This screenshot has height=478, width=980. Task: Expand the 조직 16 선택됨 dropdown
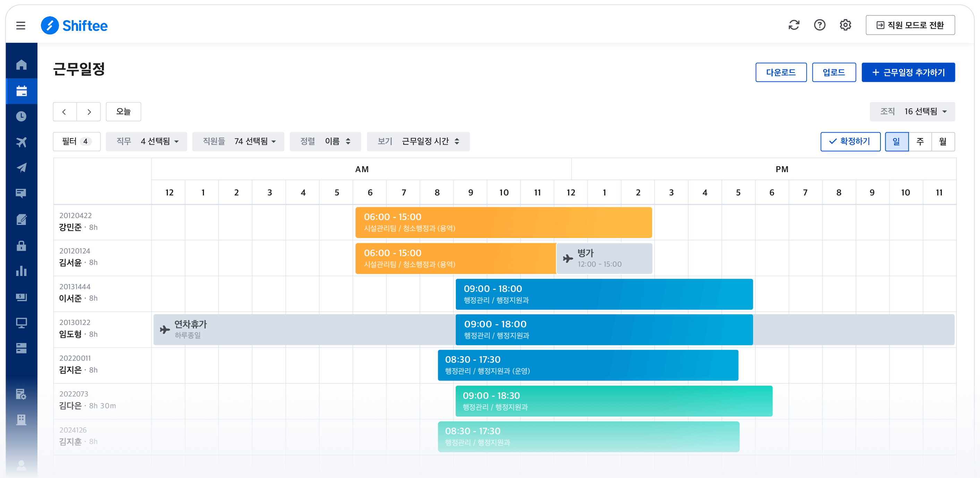tap(912, 111)
